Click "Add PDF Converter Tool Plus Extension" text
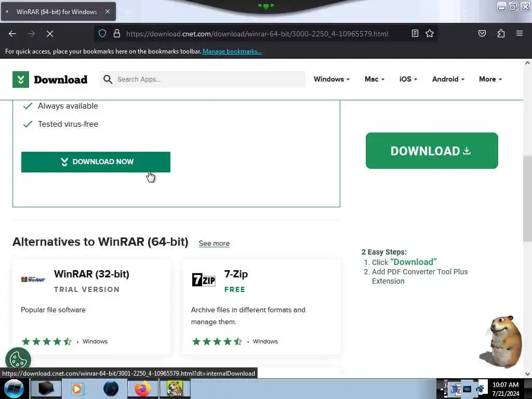This screenshot has width=532, height=399. [420, 276]
